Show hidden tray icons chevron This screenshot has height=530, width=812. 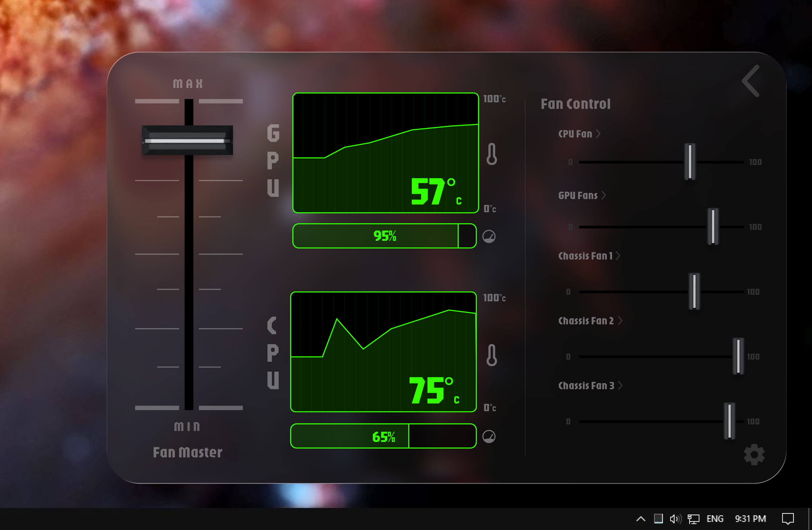(x=641, y=519)
